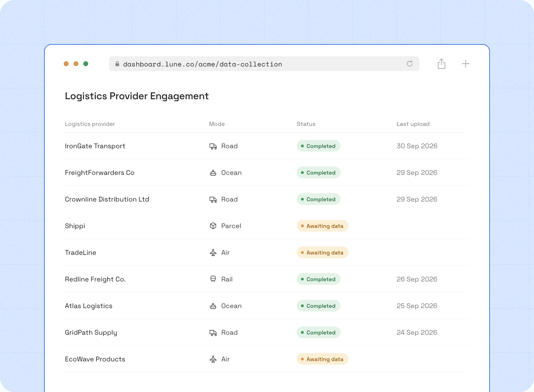Click the Completed badge for Redline Freight Co.
This screenshot has width=534, height=392.
(318, 279)
